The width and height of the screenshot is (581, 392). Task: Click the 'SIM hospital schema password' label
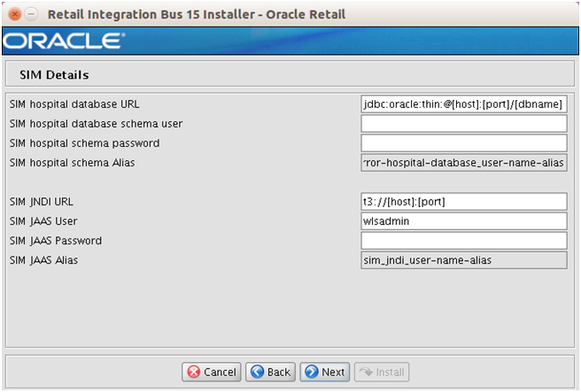(84, 143)
